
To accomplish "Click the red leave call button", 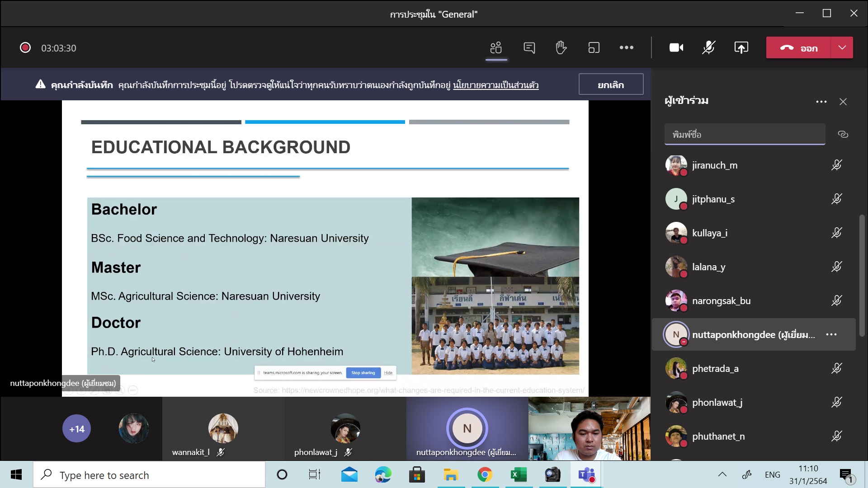I will pyautogui.click(x=798, y=47).
